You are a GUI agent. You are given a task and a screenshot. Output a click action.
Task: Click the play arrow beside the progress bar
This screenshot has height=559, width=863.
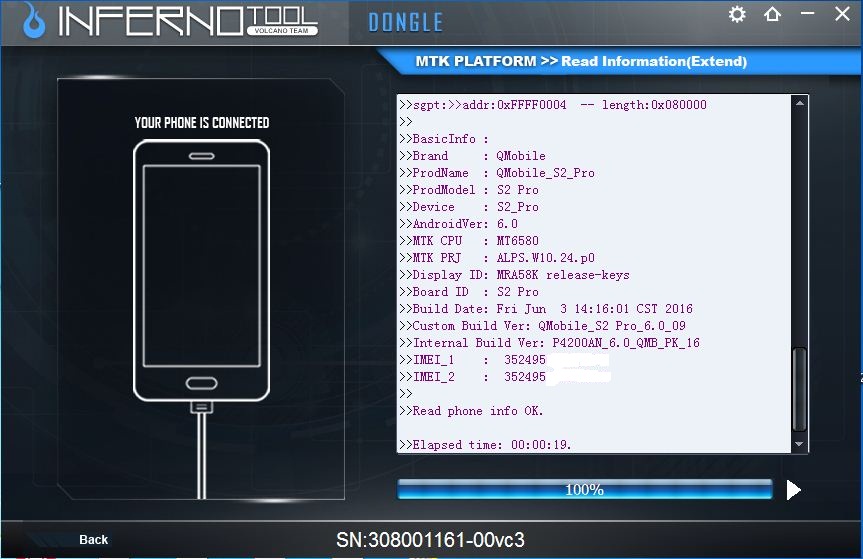coord(793,490)
